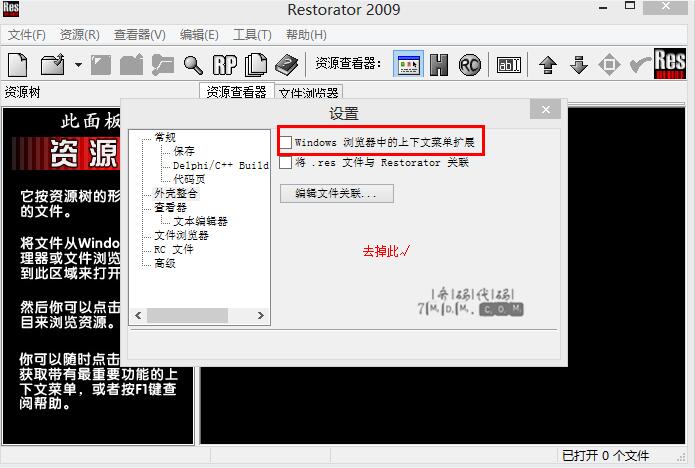Select default resource viewer mode icon
Image resolution: width=695 pixels, height=468 pixels.
408,65
